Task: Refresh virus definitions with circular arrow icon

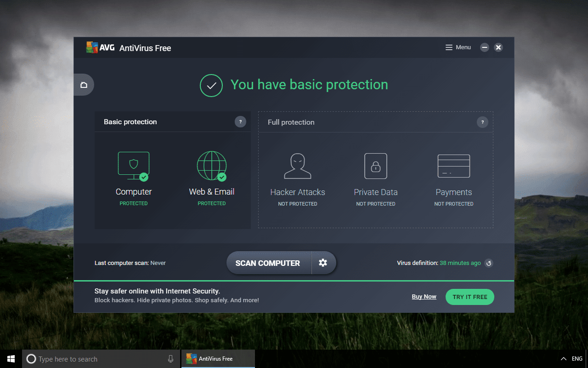Action: click(489, 263)
